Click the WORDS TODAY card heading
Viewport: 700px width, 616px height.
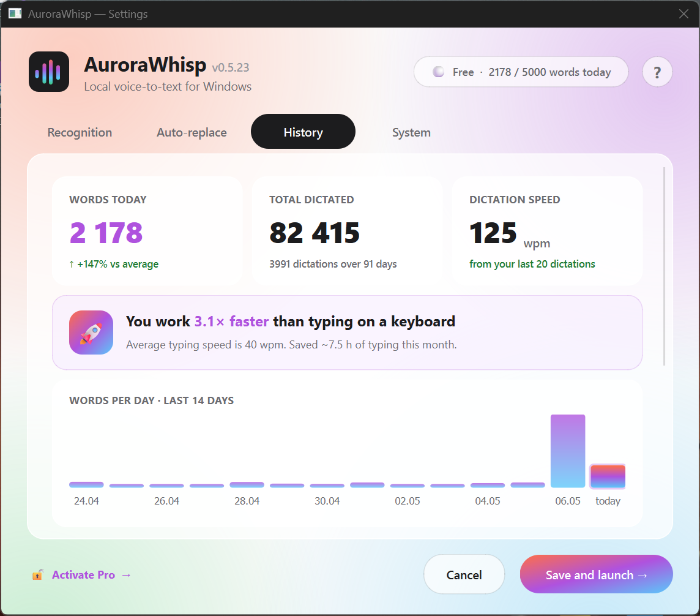pyautogui.click(x=108, y=200)
